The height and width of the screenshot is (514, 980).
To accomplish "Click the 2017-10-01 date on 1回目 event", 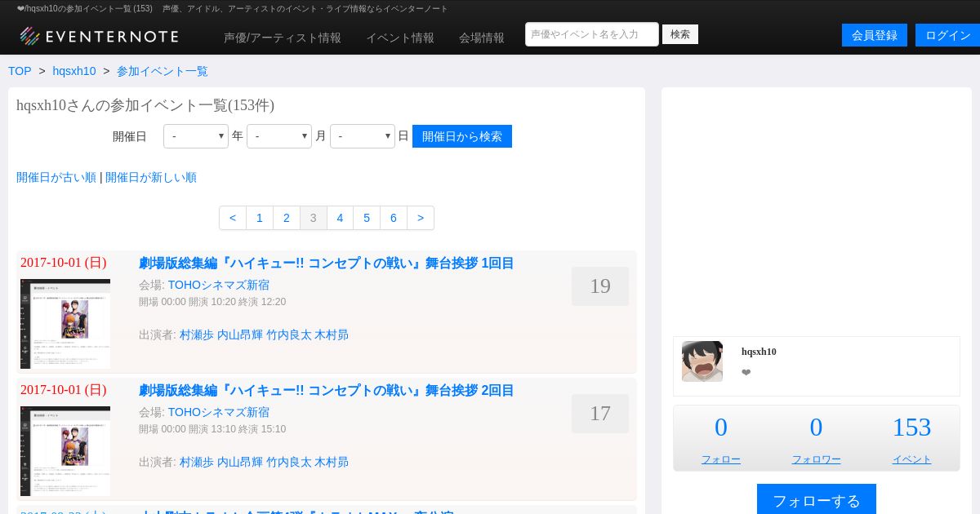I will [64, 263].
